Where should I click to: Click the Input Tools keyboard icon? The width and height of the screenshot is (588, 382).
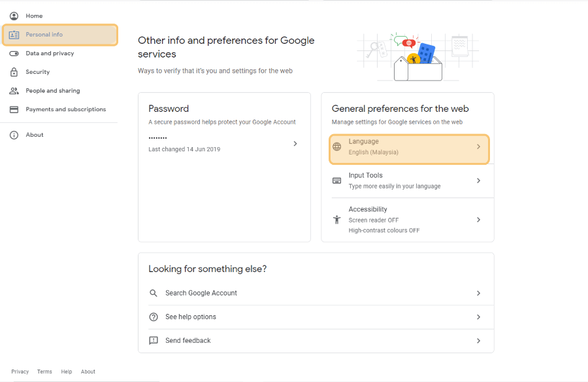336,181
